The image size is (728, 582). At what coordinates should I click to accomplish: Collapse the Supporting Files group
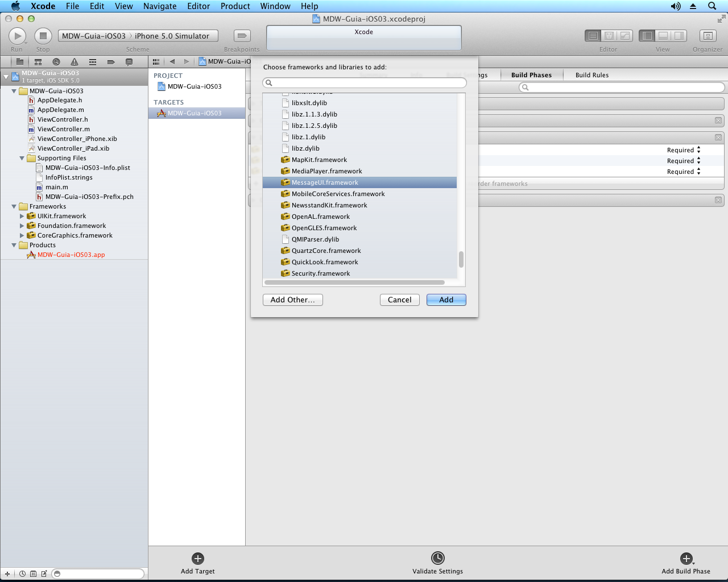pyautogui.click(x=22, y=159)
